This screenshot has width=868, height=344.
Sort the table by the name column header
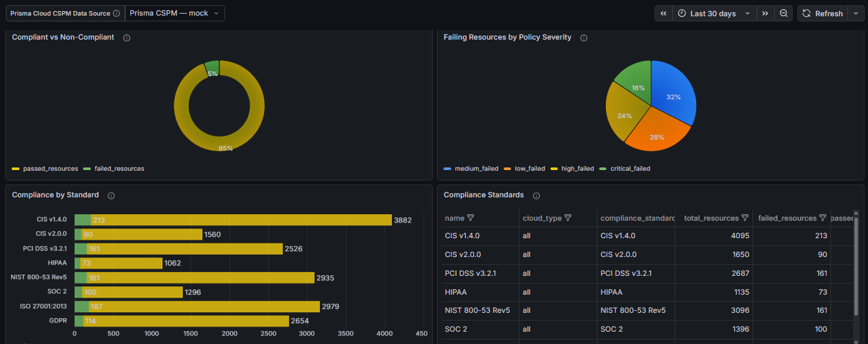click(x=454, y=218)
